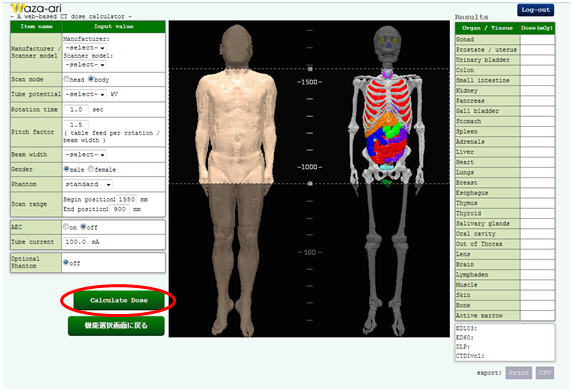The height and width of the screenshot is (392, 573).
Task: Turn AEC on via radio button
Action: [x=66, y=227]
